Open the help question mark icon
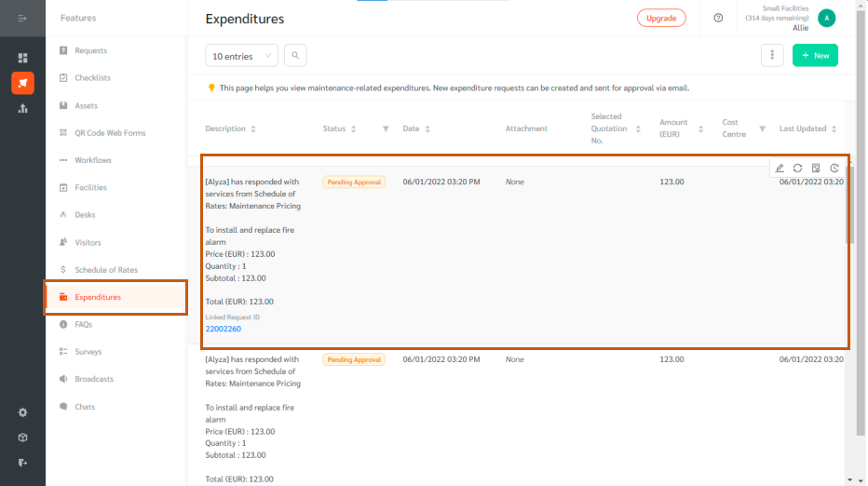 (718, 19)
